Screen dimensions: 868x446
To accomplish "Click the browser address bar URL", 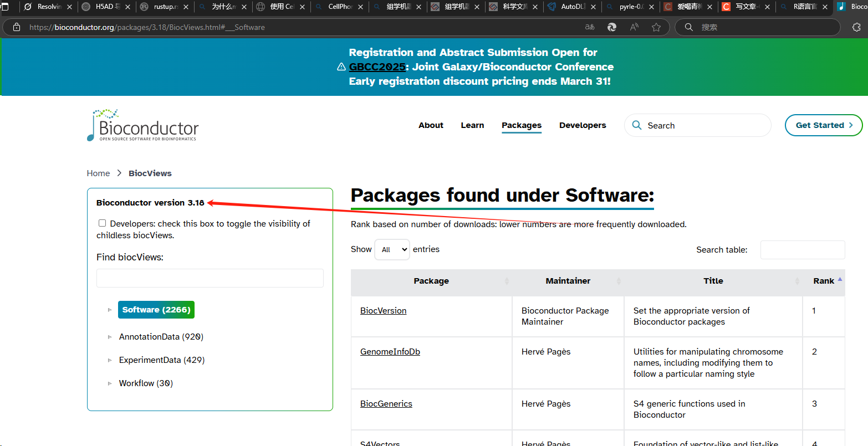I will coord(147,27).
